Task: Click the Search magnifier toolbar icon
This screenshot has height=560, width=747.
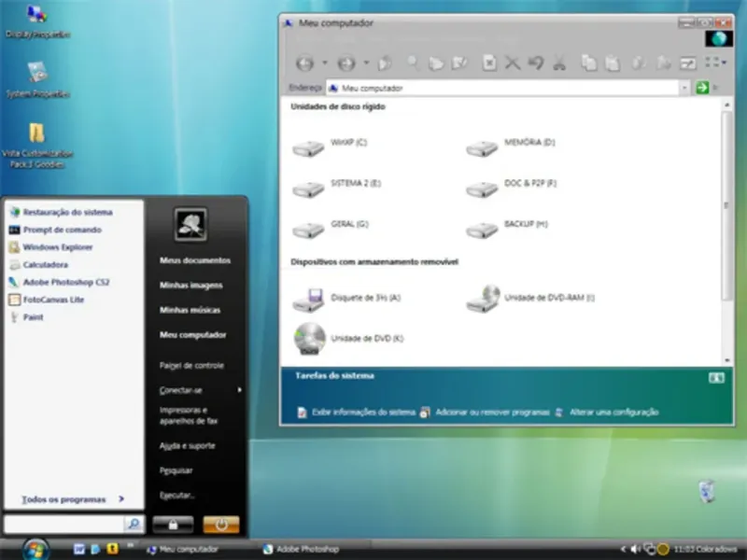Action: (x=413, y=63)
